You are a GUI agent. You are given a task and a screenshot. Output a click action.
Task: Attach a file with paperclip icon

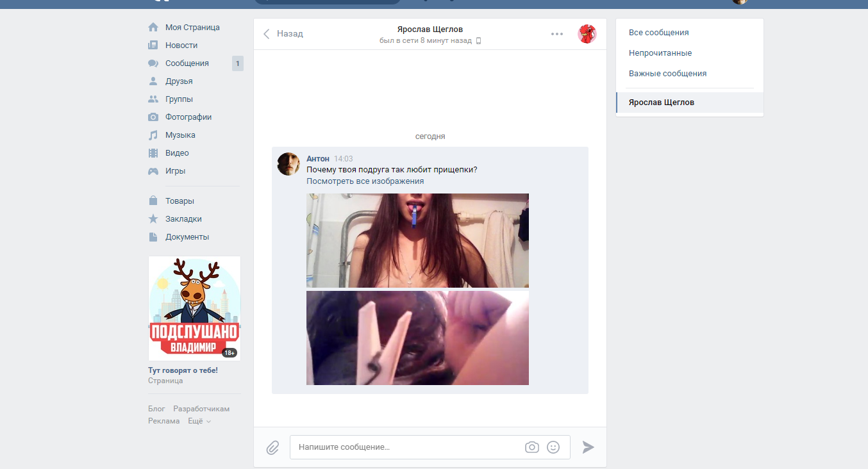pos(273,447)
